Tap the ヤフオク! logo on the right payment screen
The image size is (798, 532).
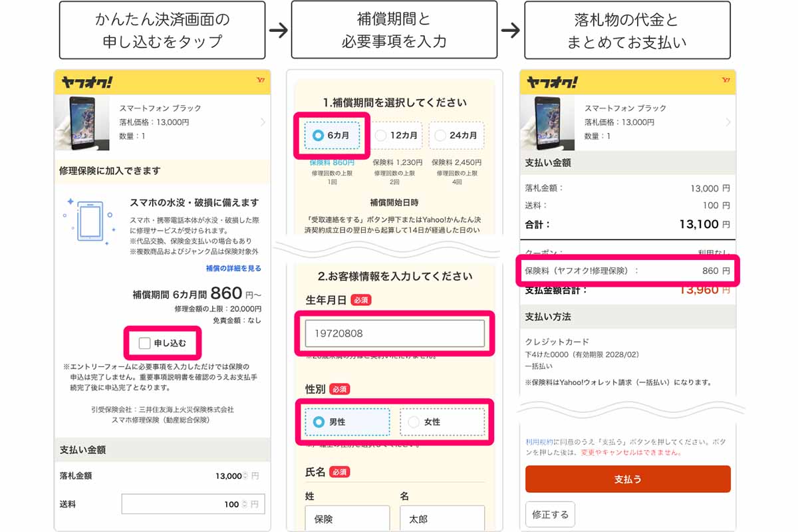click(x=552, y=82)
